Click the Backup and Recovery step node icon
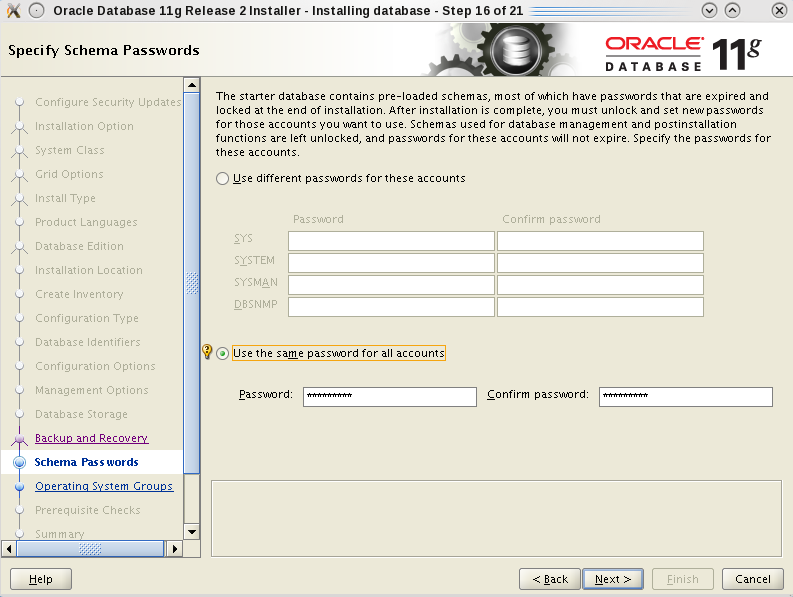793x597 pixels. click(x=20, y=439)
